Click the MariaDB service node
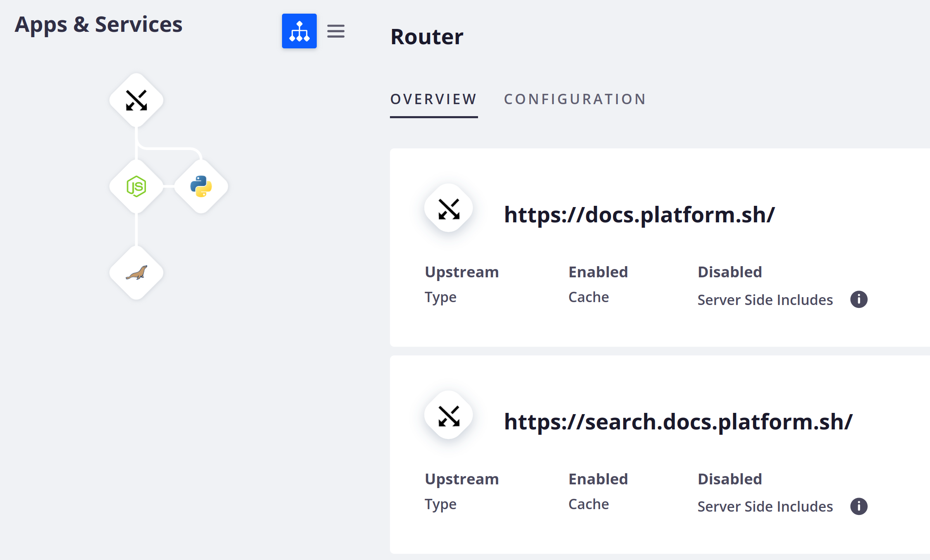This screenshot has height=560, width=930. pyautogui.click(x=136, y=273)
